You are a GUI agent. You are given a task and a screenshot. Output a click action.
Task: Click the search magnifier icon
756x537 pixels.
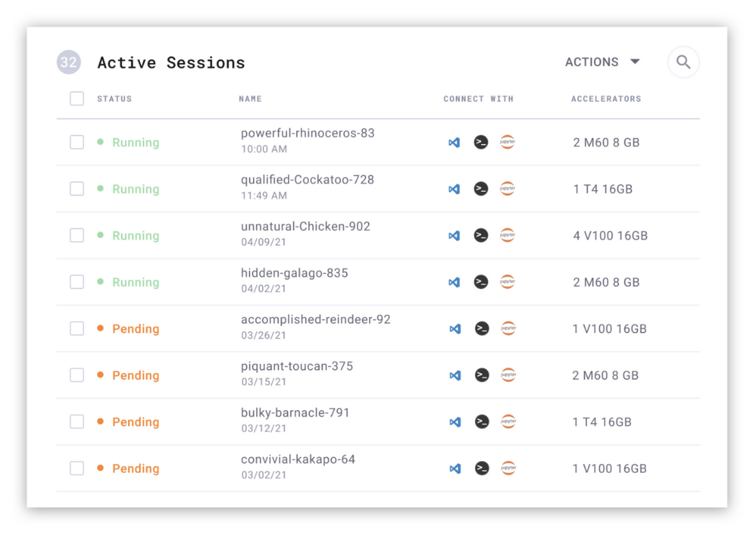[683, 62]
